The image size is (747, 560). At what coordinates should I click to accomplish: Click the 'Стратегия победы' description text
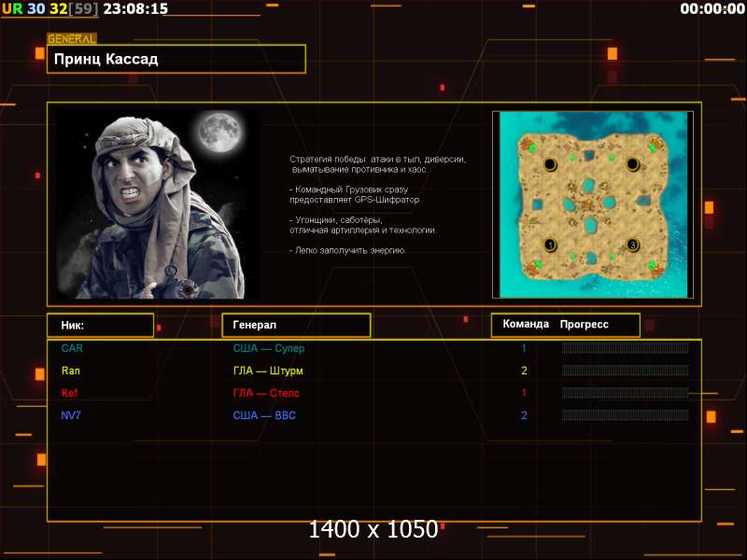pos(378,164)
